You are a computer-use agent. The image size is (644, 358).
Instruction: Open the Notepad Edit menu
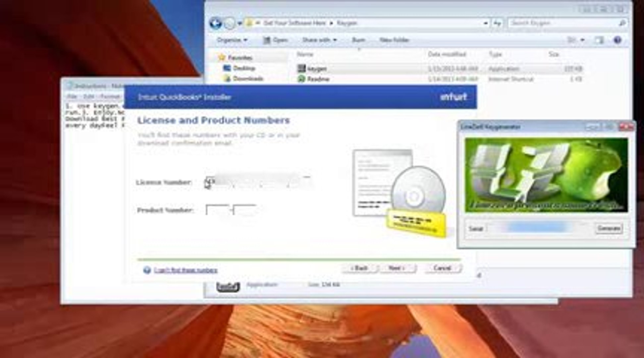pos(88,96)
